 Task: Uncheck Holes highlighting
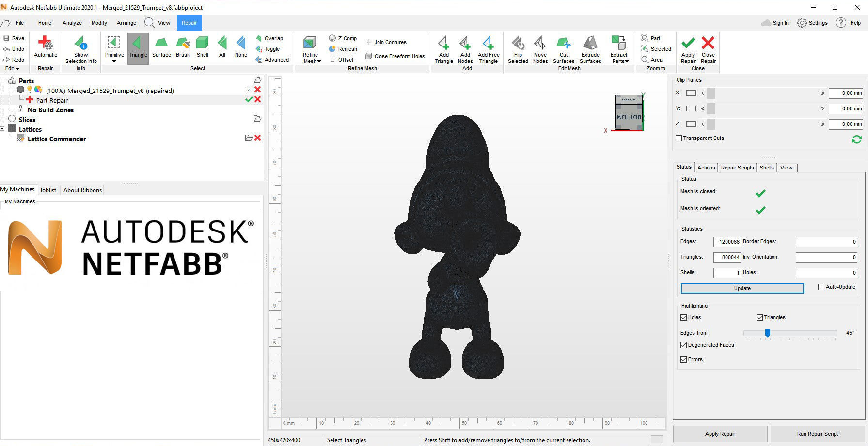pyautogui.click(x=684, y=317)
